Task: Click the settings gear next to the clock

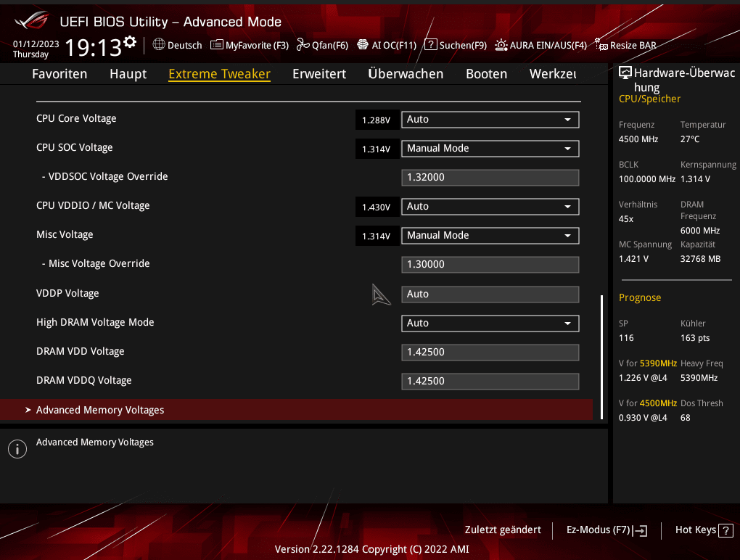Action: 130,43
